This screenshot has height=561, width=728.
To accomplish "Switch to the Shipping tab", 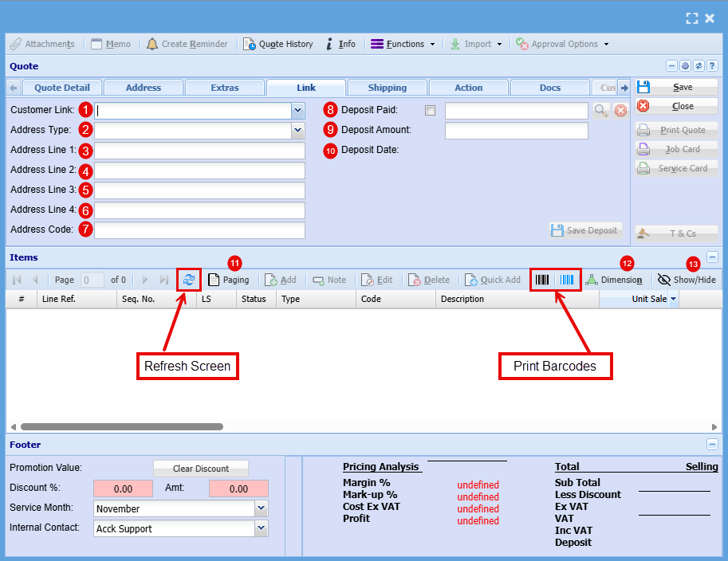I will coord(388,88).
